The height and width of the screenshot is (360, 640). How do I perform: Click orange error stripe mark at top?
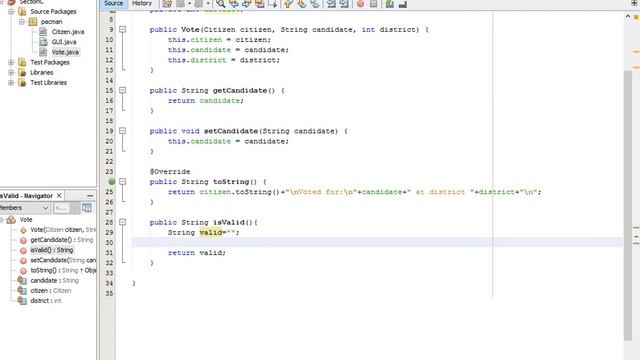(x=636, y=17)
